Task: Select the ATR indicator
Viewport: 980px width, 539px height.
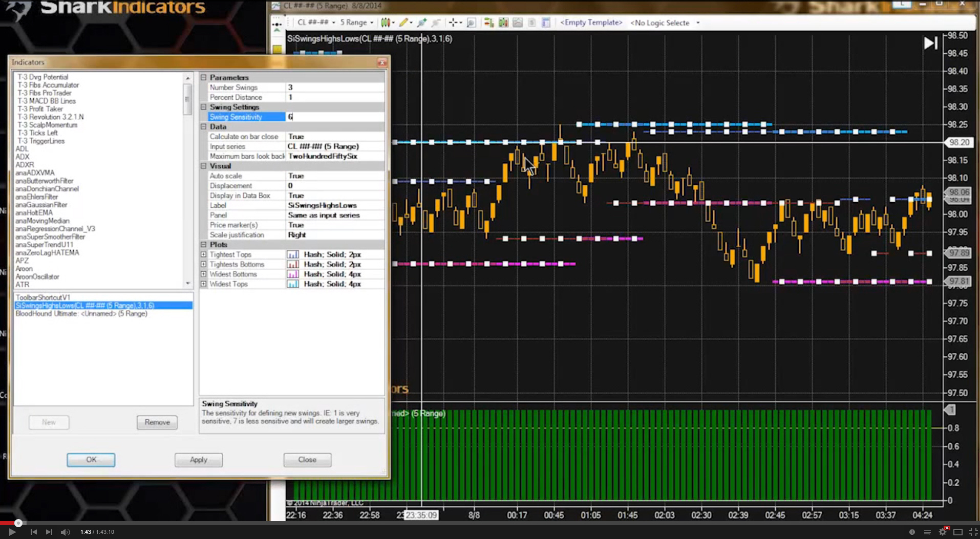Action: [23, 285]
